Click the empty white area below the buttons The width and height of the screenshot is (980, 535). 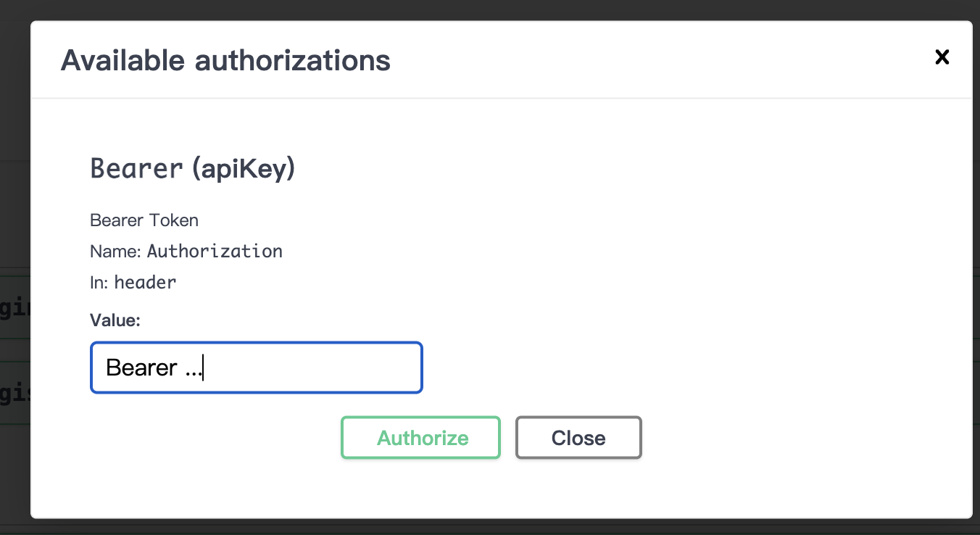(x=501, y=489)
